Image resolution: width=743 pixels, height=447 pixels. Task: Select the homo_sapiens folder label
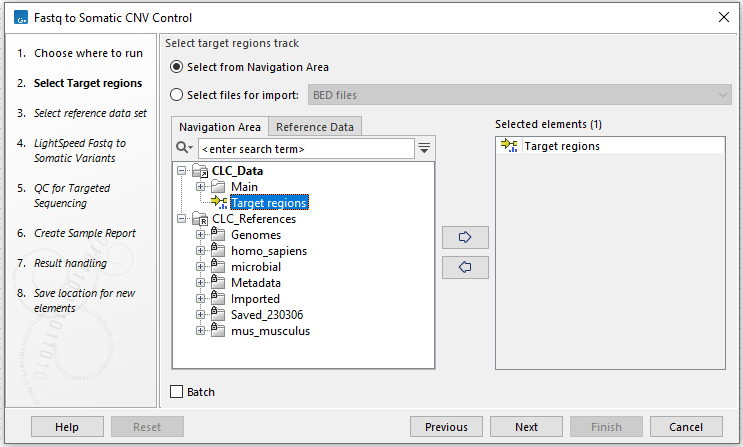click(269, 251)
